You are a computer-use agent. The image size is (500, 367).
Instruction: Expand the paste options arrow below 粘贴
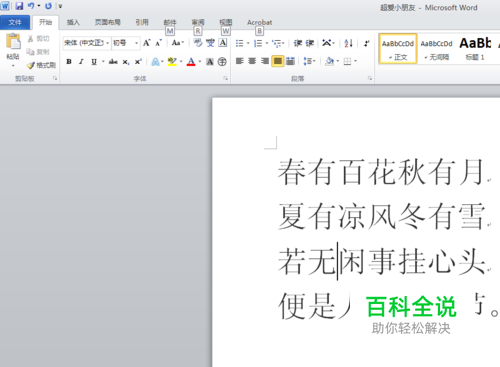[x=13, y=65]
